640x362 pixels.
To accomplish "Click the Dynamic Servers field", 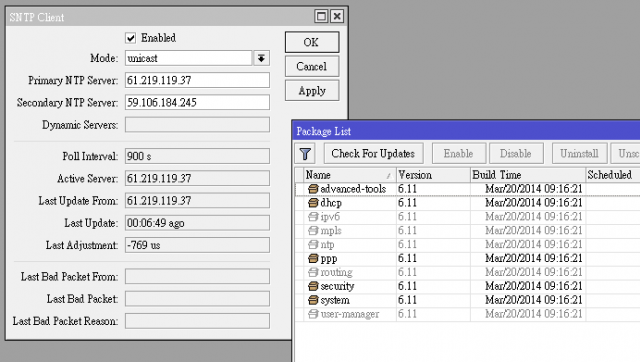I will pyautogui.click(x=197, y=124).
